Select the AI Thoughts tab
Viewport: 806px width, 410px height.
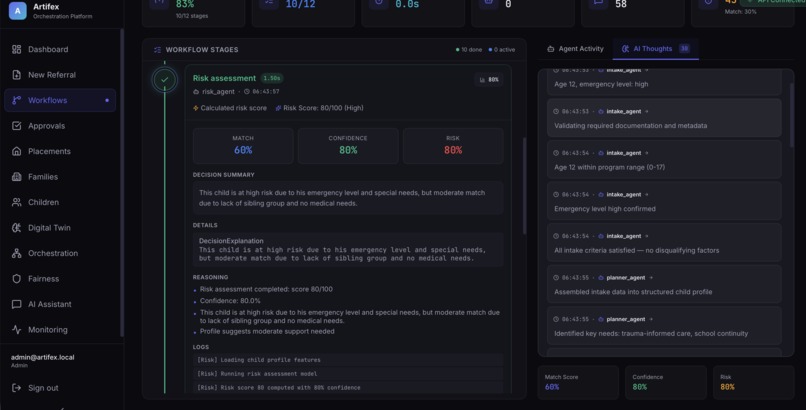tap(655, 49)
